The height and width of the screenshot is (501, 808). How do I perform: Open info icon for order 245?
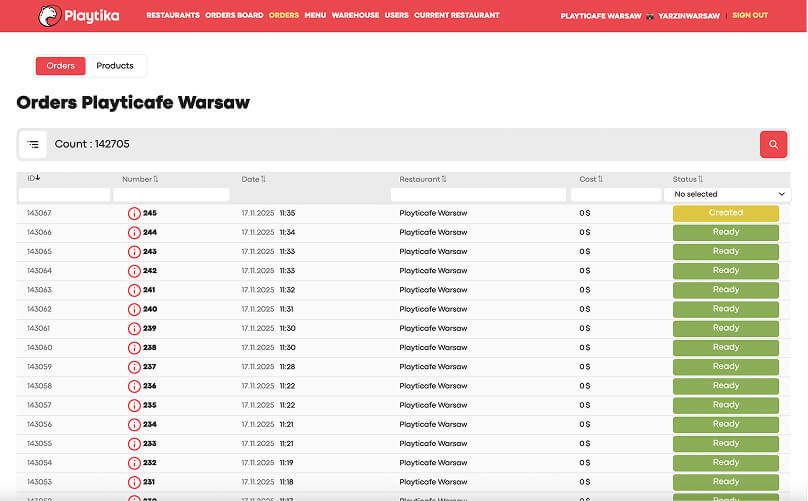(134, 213)
